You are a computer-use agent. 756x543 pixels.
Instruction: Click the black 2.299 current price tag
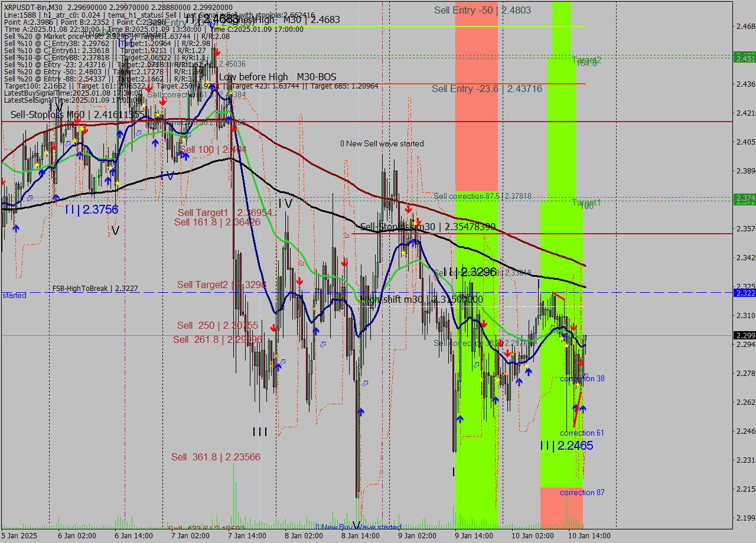coord(744,335)
